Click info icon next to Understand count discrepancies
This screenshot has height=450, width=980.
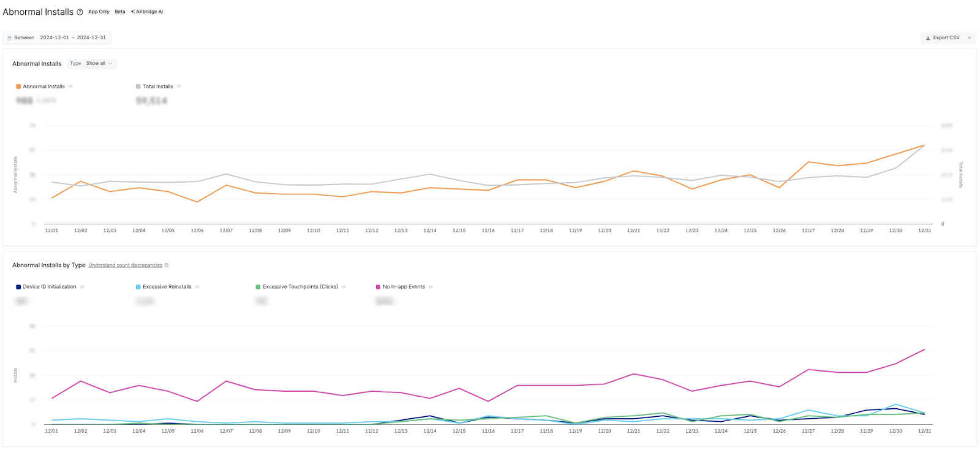point(167,265)
